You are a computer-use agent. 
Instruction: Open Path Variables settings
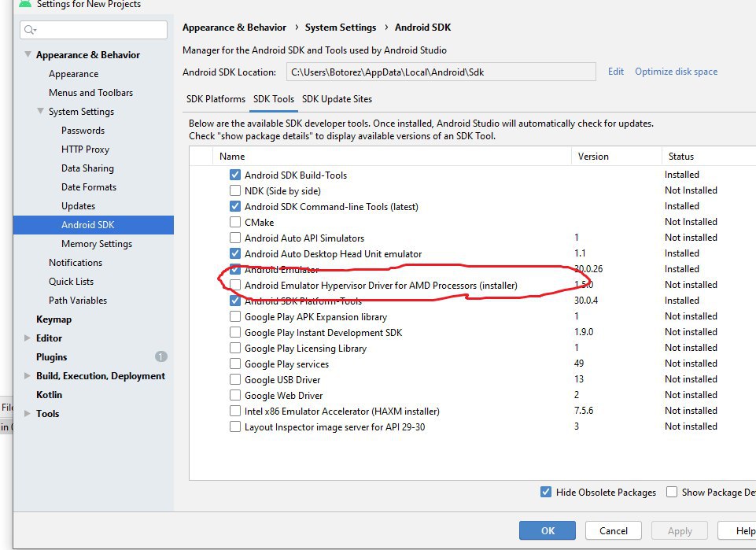[78, 300]
